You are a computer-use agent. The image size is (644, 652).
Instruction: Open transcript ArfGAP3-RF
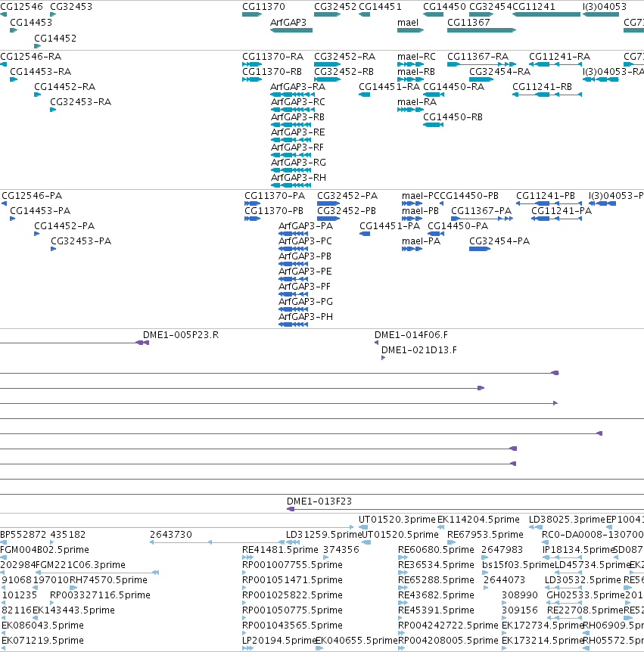(297, 147)
